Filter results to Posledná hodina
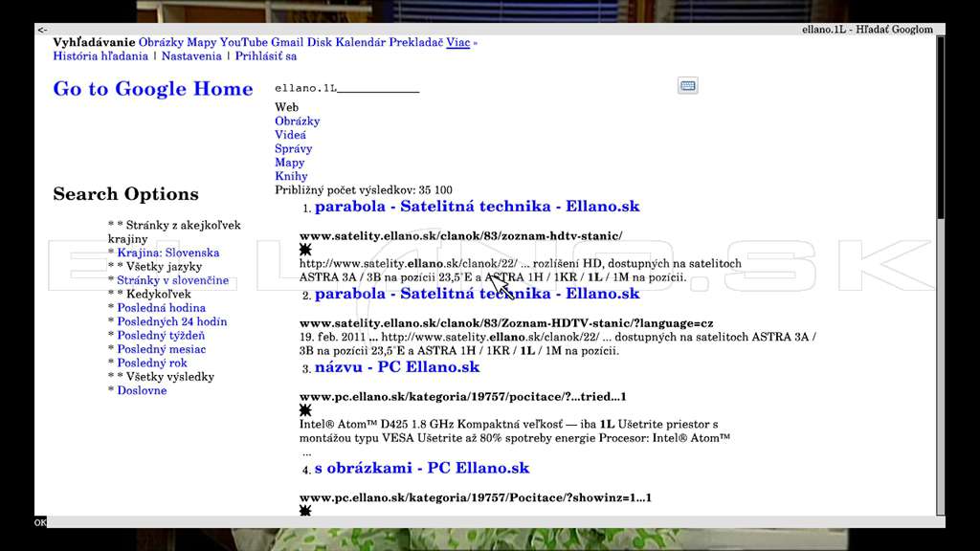This screenshot has width=980, height=551. tap(161, 308)
